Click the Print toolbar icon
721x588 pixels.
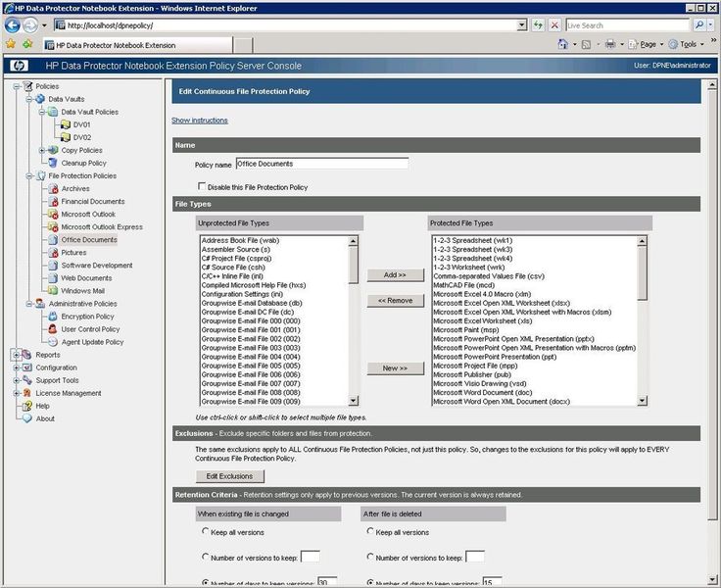pyautogui.click(x=610, y=44)
